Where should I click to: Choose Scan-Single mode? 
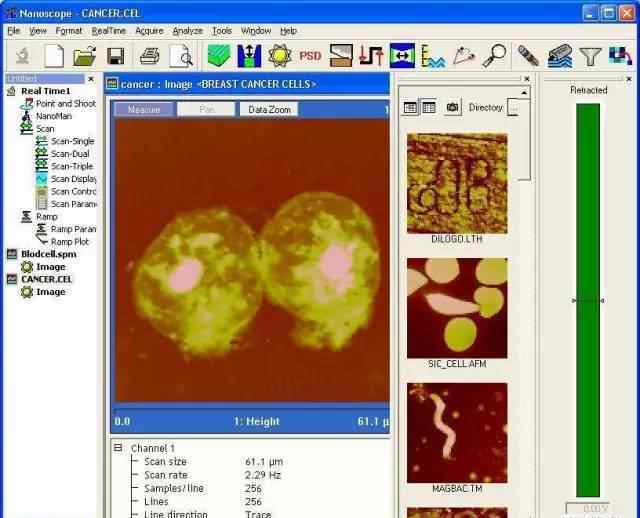click(x=73, y=141)
